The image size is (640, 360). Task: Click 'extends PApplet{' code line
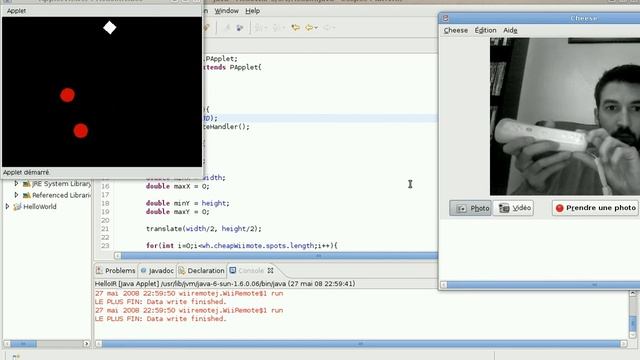tap(232, 67)
